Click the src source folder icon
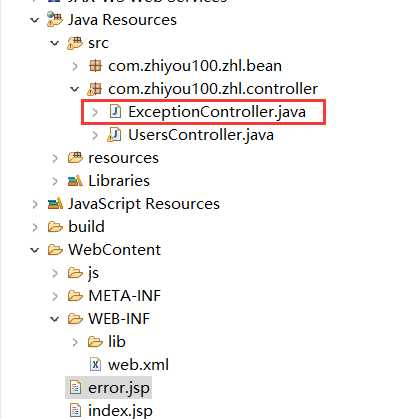 [75, 43]
